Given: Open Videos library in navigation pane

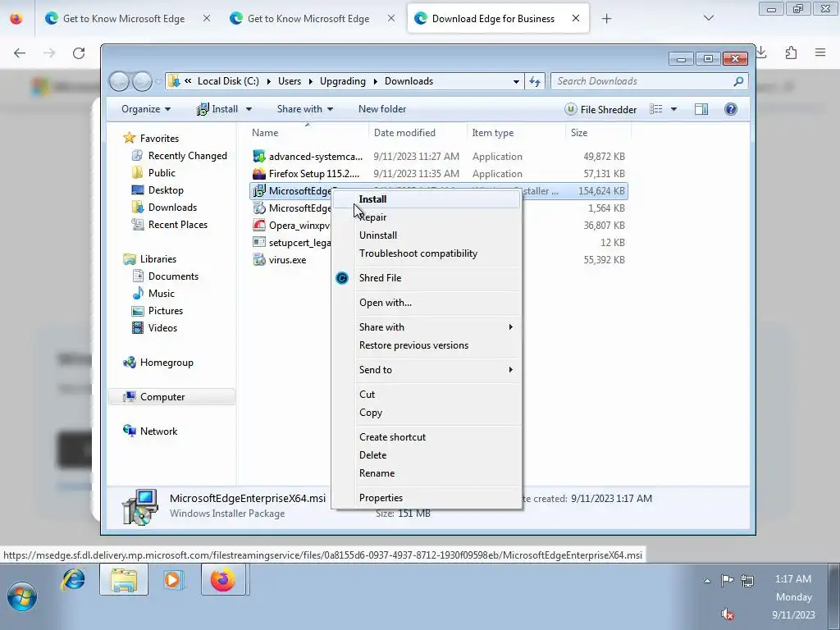Looking at the screenshot, I should tap(162, 328).
